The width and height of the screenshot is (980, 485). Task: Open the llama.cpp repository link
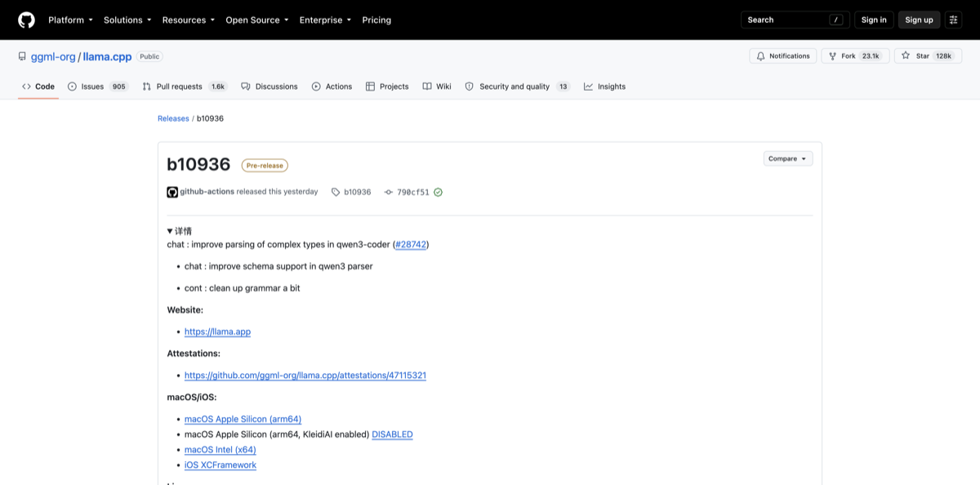pos(107,56)
